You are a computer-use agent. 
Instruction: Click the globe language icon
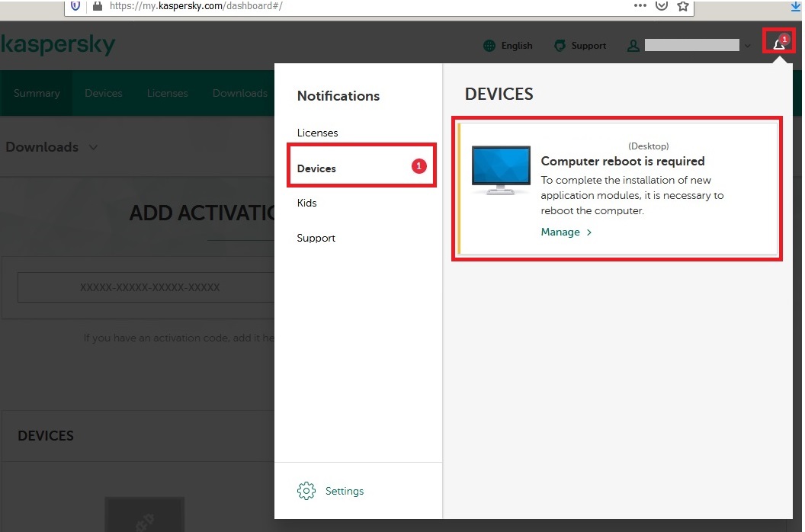[489, 46]
